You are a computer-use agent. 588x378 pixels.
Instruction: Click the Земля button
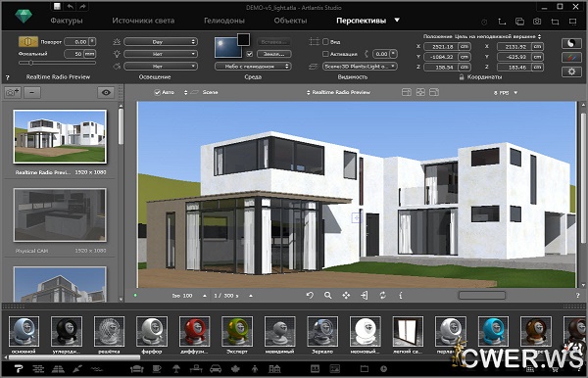coord(274,54)
